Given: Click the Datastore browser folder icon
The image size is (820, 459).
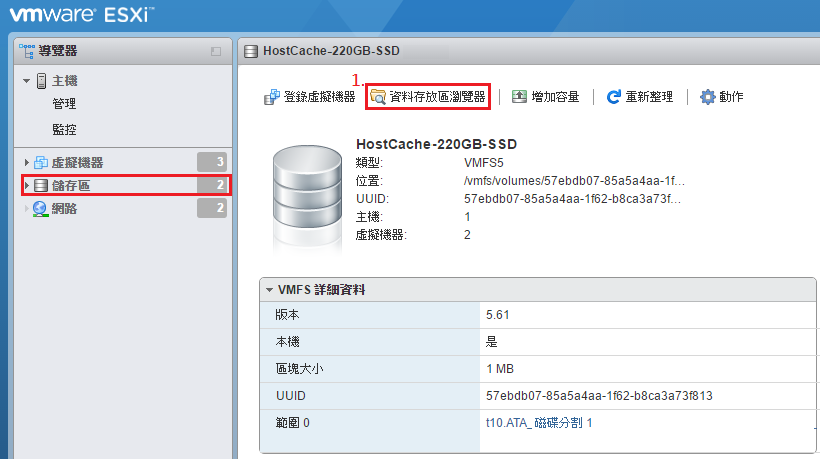Looking at the screenshot, I should tap(378, 97).
